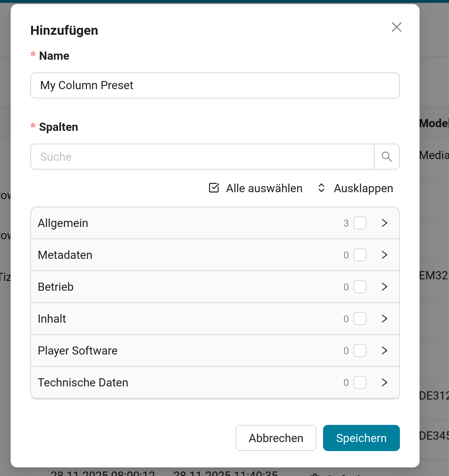Click the search magnifier icon
Image resolution: width=449 pixels, height=476 pixels.
coord(386,157)
